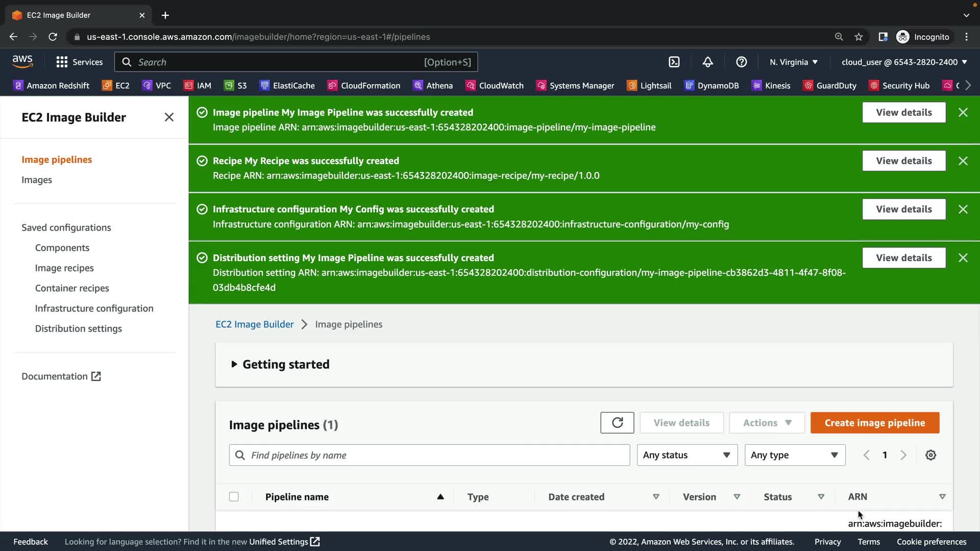Open Distribution settings in sidebar
This screenshot has height=551, width=980.
[78, 329]
